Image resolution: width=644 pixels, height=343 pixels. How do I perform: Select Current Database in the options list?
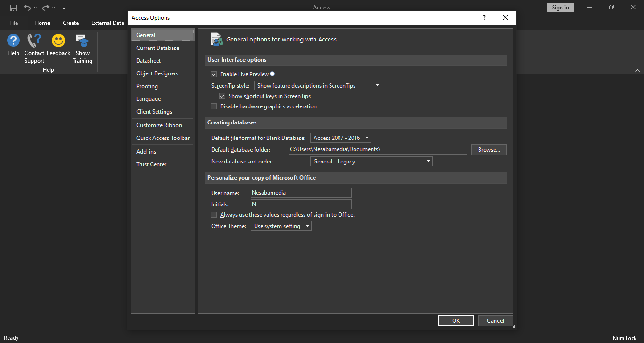coord(158,48)
